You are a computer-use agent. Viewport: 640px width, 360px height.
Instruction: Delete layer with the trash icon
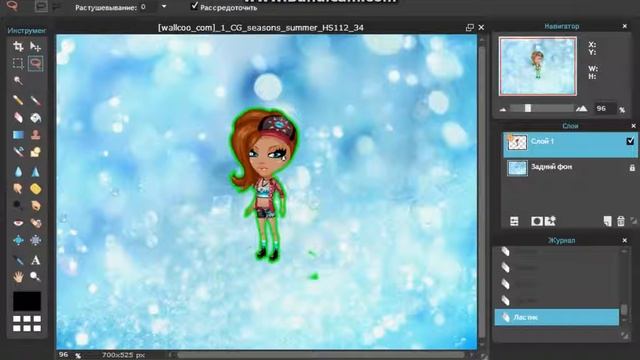[x=621, y=221]
